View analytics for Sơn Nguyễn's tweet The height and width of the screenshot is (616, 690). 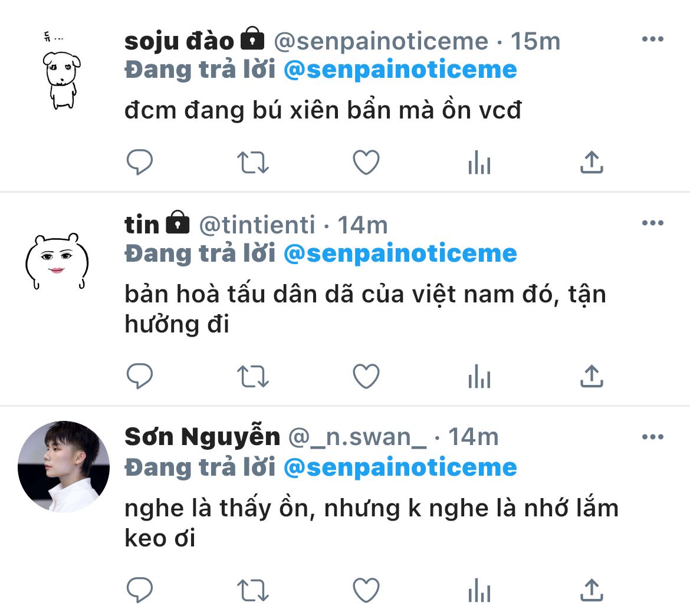pyautogui.click(x=479, y=589)
